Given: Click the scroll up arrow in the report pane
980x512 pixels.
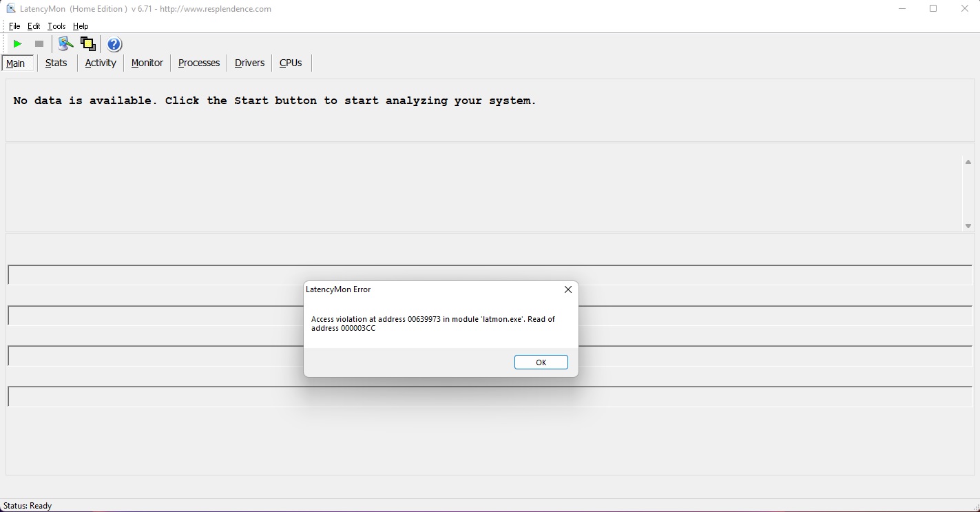Looking at the screenshot, I should 968,162.
